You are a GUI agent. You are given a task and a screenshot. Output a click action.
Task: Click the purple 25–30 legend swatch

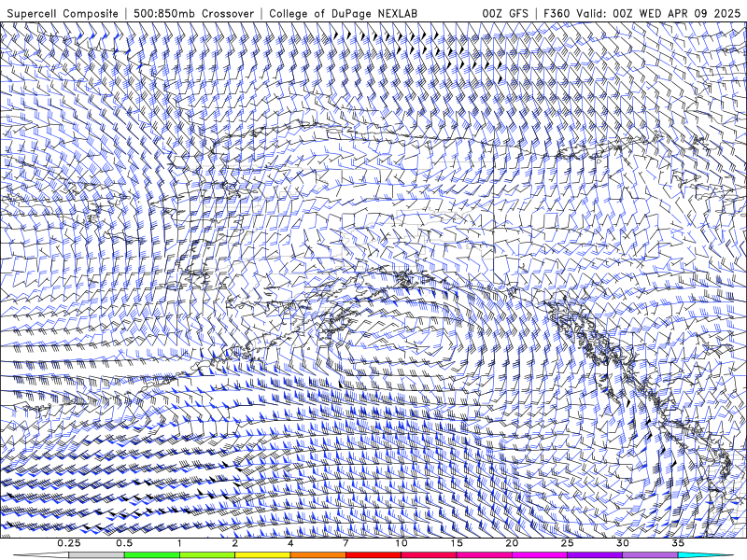coord(594,555)
